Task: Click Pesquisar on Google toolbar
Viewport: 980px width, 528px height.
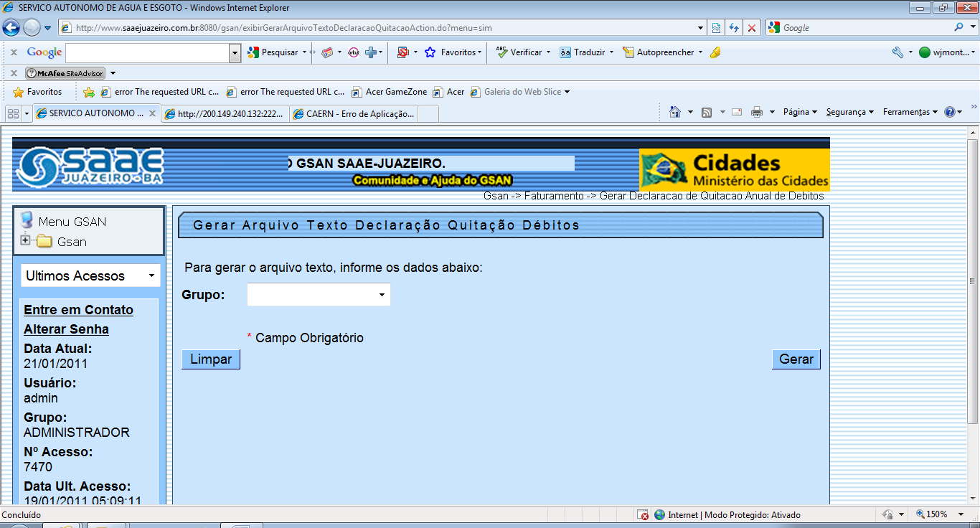Action: 273,52
